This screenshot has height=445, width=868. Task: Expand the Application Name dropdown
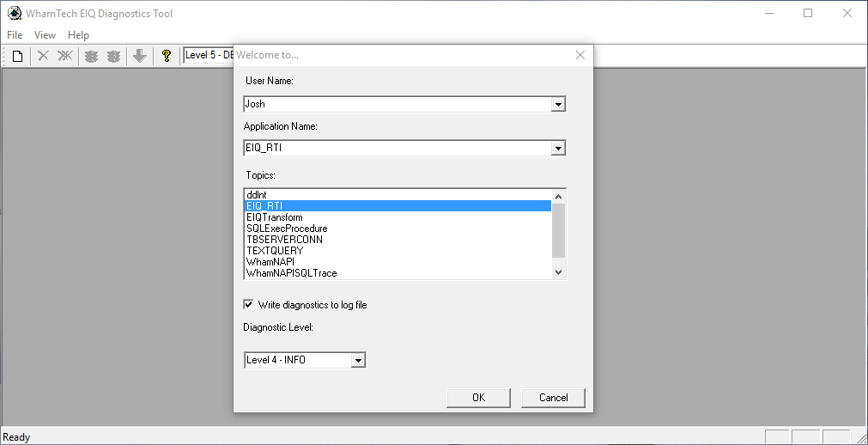[x=558, y=149]
